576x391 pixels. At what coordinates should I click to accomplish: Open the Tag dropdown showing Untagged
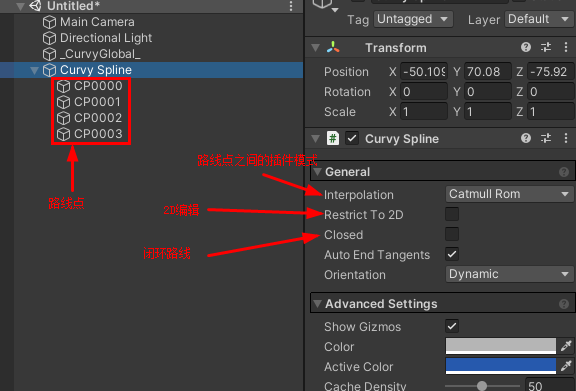(x=413, y=19)
